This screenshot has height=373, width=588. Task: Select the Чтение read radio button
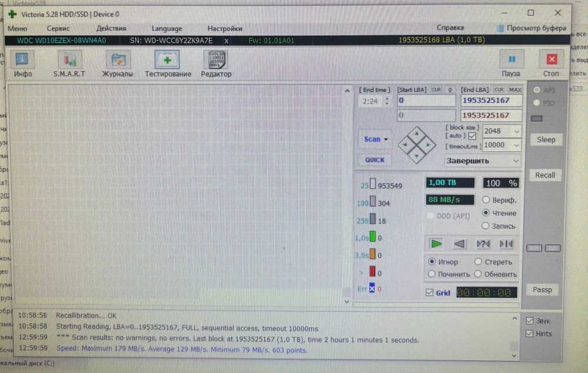point(486,212)
